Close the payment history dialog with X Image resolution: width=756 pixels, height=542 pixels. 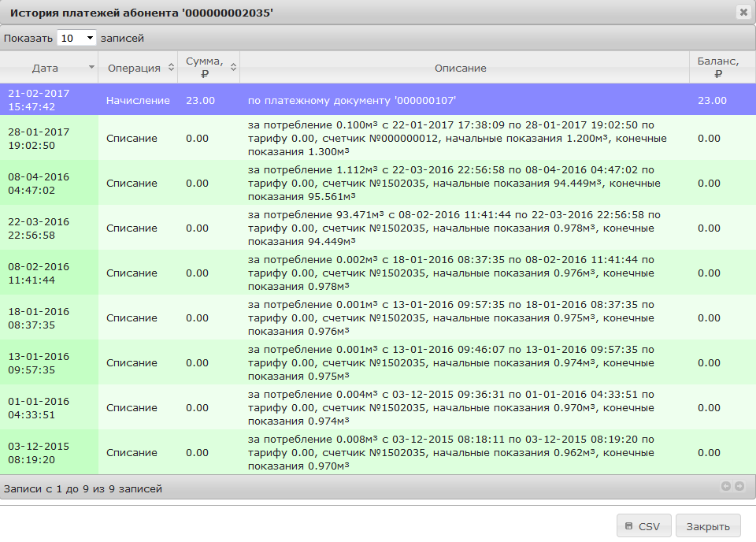tap(743, 12)
